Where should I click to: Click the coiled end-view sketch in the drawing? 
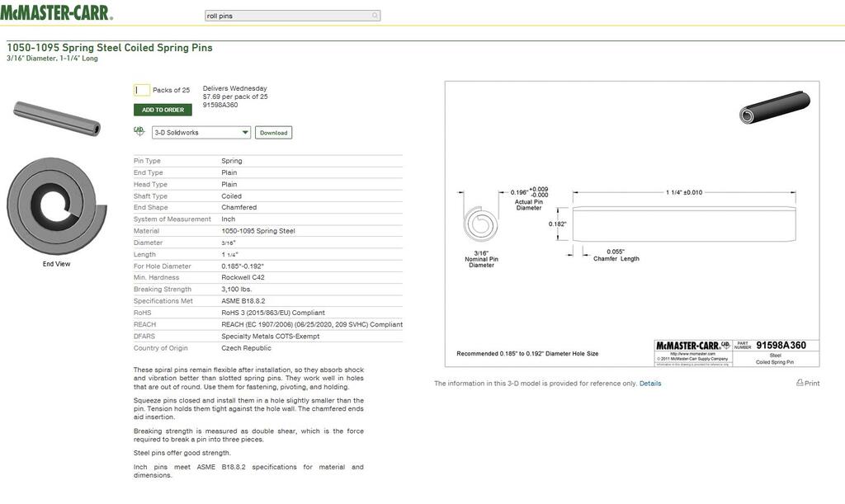(480, 224)
